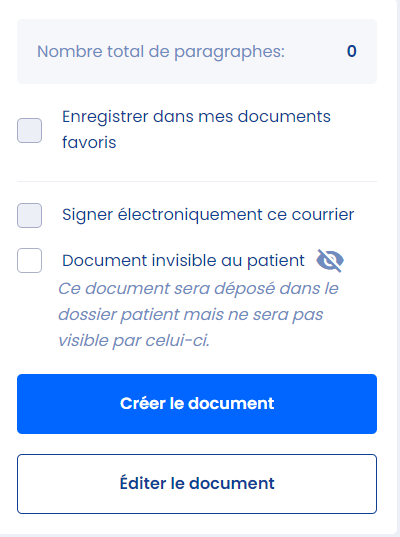Click 'visible par celui-ci.' helper text line
The image size is (400, 537).
tap(134, 341)
